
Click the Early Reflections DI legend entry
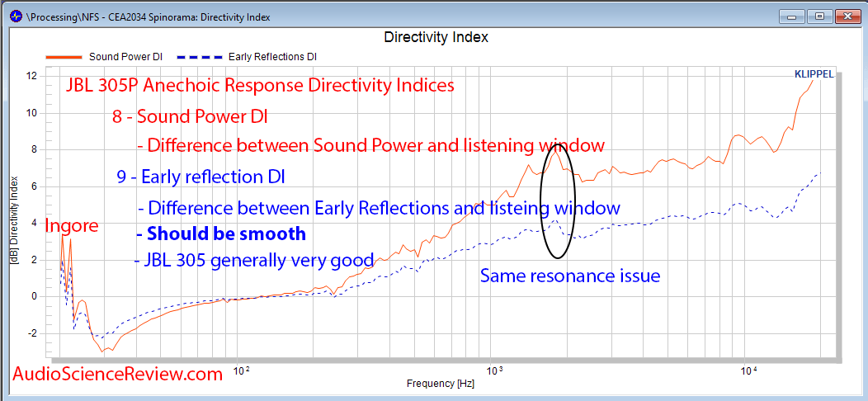[x=247, y=56]
